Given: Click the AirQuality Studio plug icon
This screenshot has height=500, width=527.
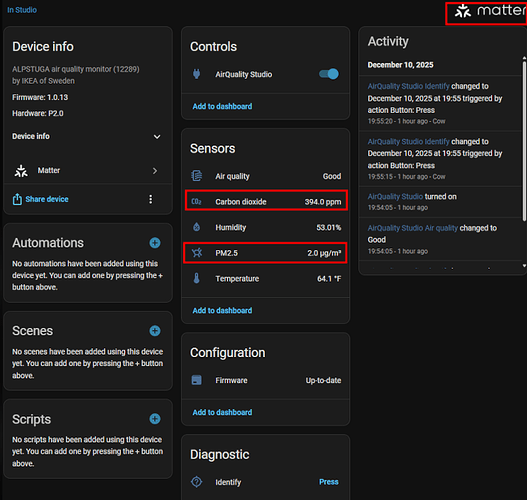Looking at the screenshot, I should [197, 74].
